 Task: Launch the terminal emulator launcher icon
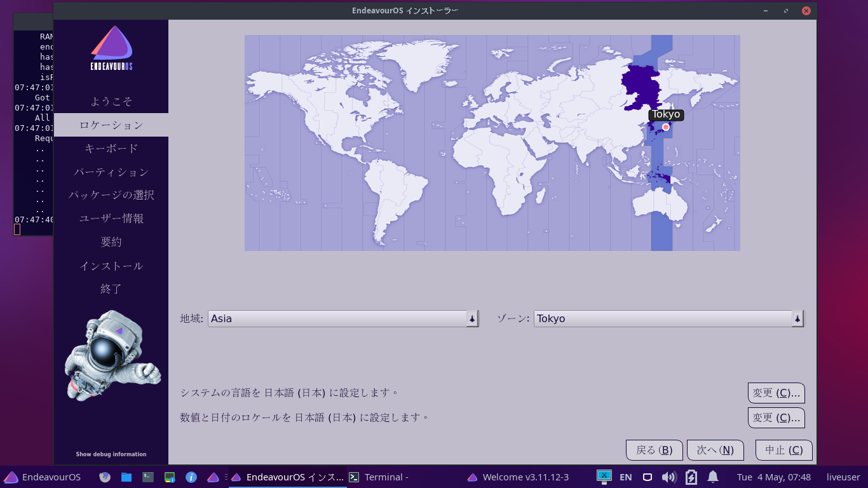(x=148, y=477)
